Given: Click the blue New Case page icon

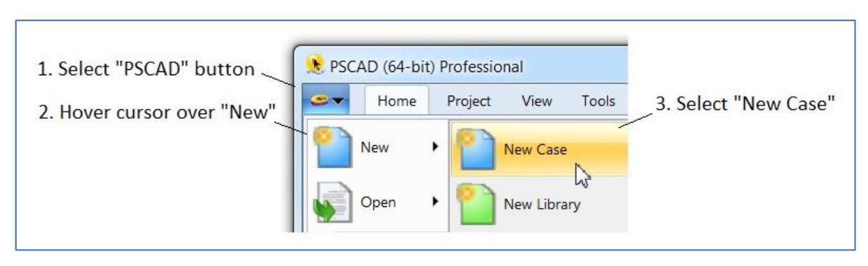Looking at the screenshot, I should [x=475, y=148].
